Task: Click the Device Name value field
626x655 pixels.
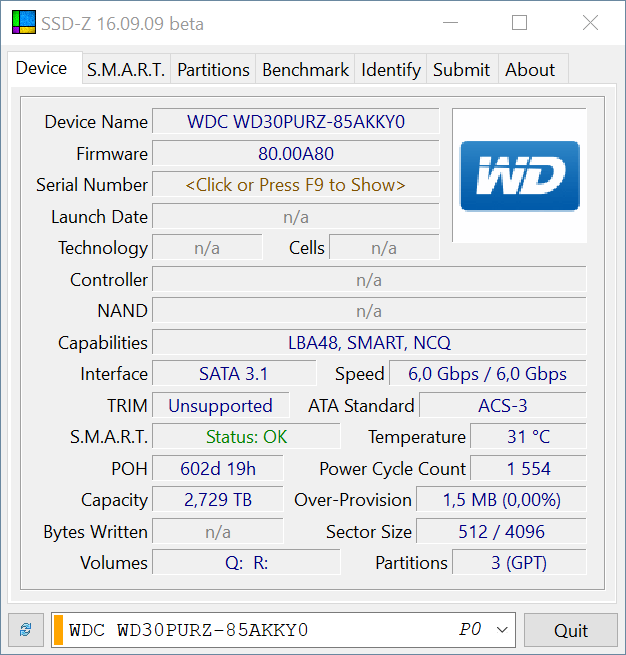Action: 296,122
